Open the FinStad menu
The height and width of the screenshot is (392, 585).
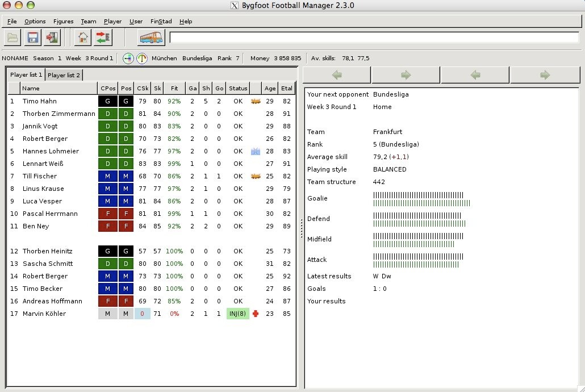(161, 22)
